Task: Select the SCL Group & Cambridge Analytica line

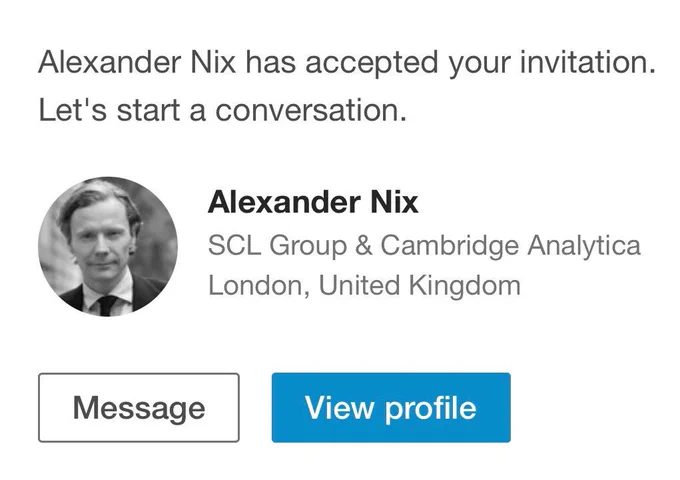Action: point(424,245)
